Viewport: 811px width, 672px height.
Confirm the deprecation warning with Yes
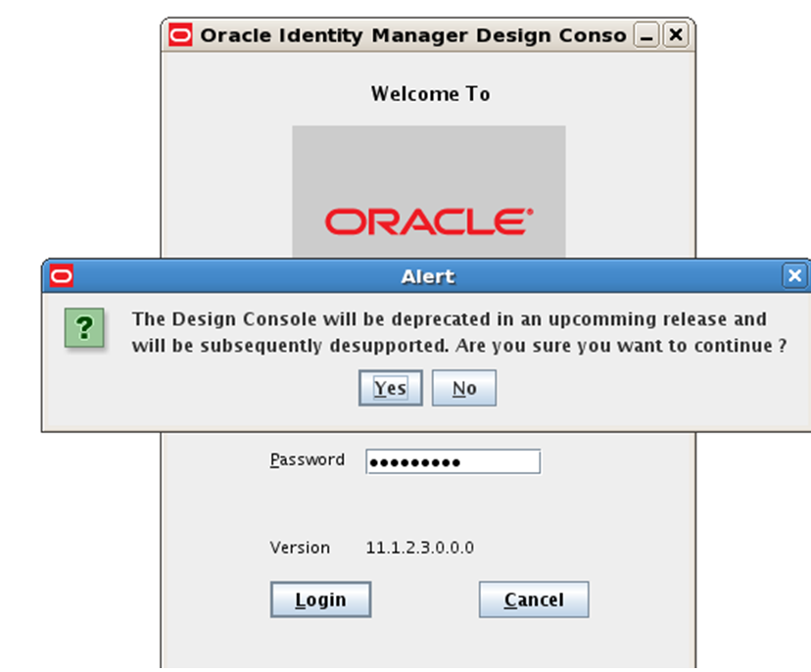(390, 387)
